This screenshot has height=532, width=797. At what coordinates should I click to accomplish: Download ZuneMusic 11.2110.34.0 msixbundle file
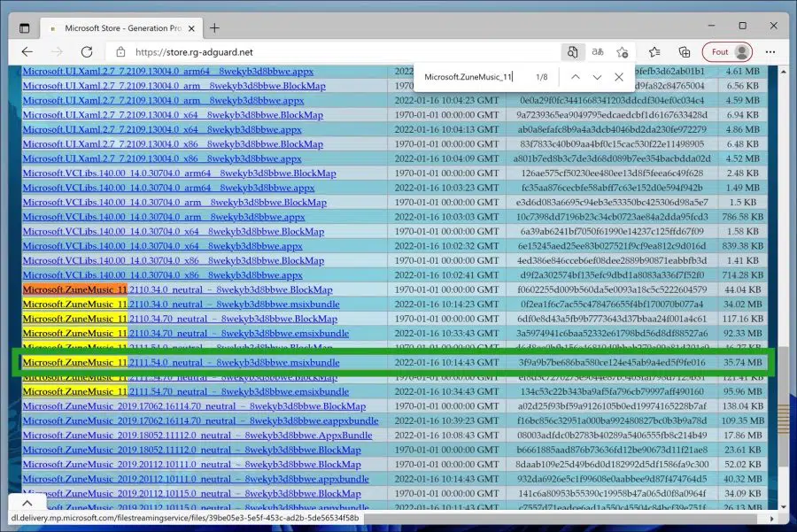coord(181,305)
